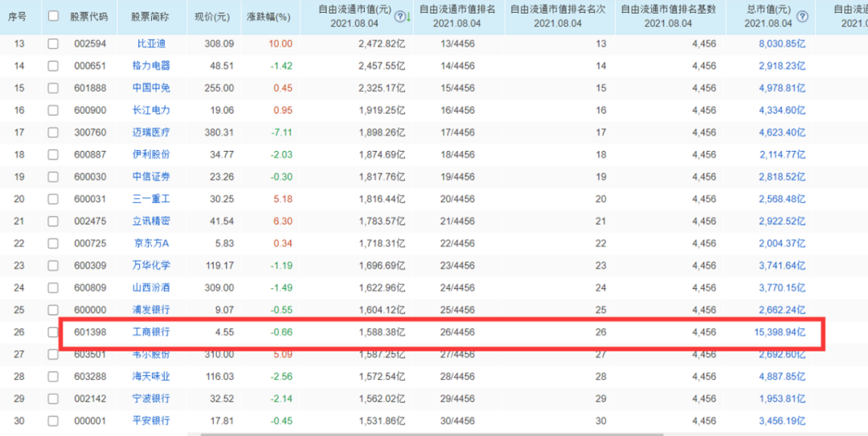Click the green sort arrow on 自由流通市值
Image resolution: width=868 pixels, height=436 pixels.
(x=409, y=16)
